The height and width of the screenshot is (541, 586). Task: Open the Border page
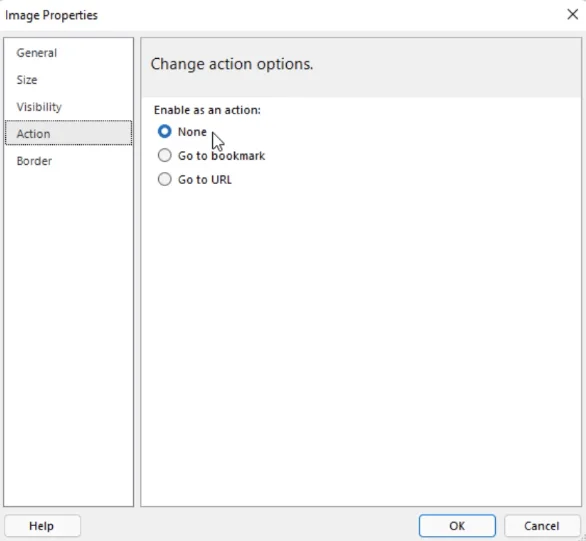pos(68,161)
